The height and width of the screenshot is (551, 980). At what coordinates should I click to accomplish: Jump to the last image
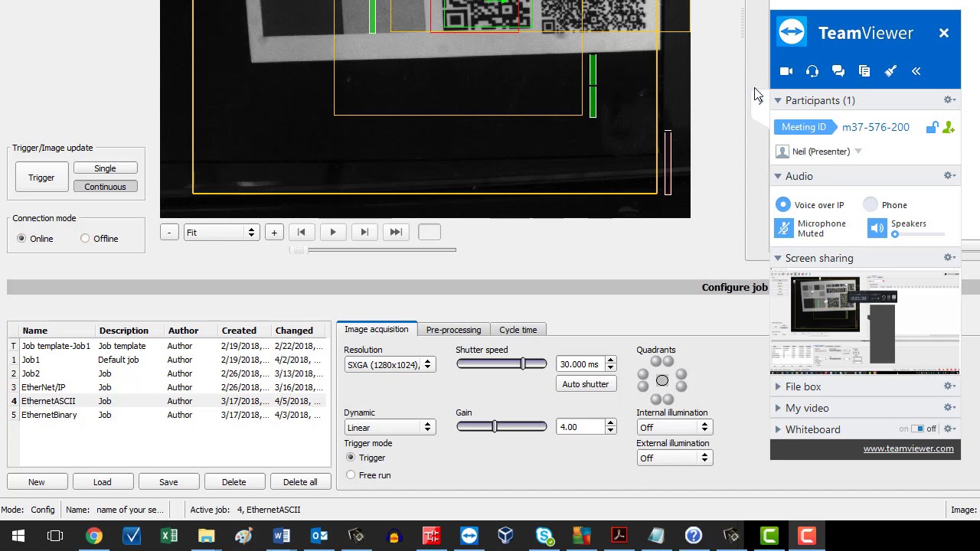coord(396,232)
